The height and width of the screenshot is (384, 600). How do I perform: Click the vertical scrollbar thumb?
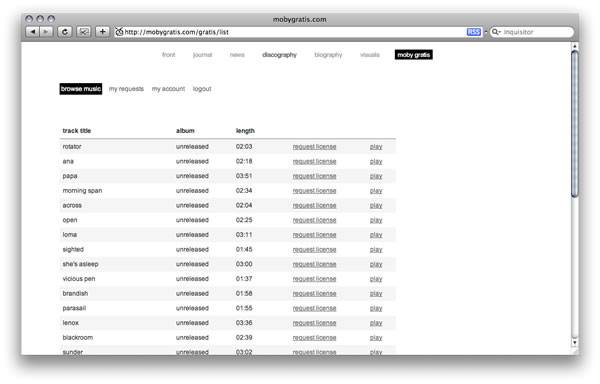click(574, 124)
